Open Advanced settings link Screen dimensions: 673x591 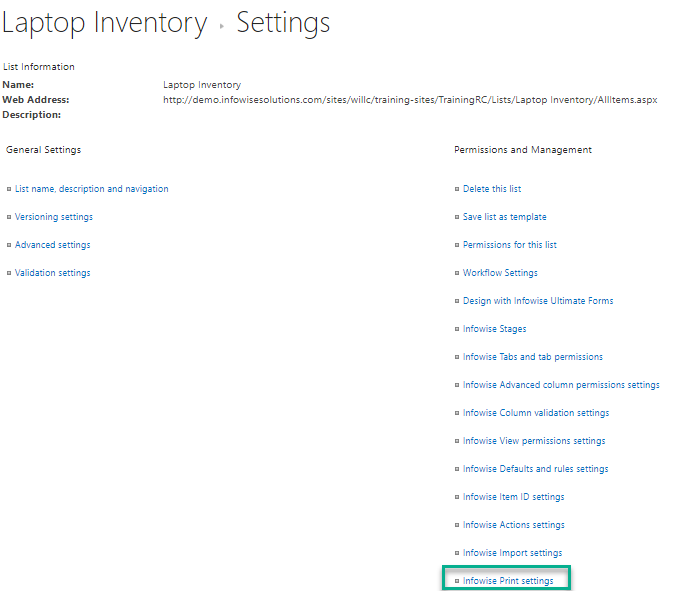coord(52,245)
